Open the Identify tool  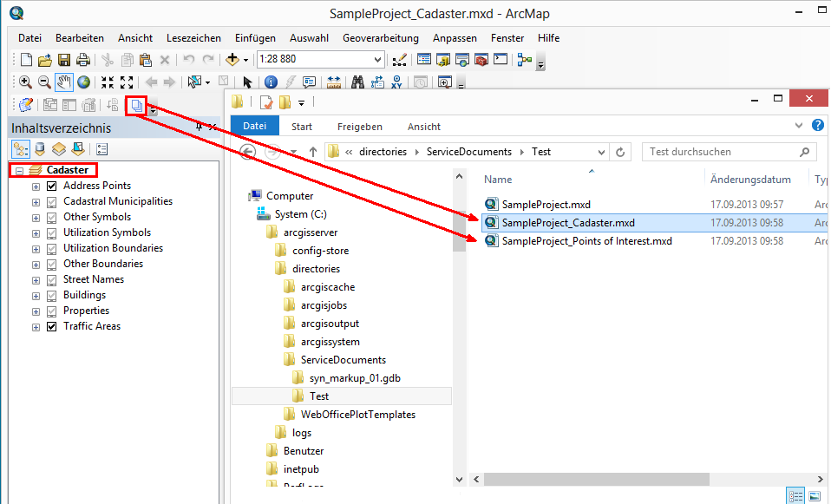tap(272, 82)
